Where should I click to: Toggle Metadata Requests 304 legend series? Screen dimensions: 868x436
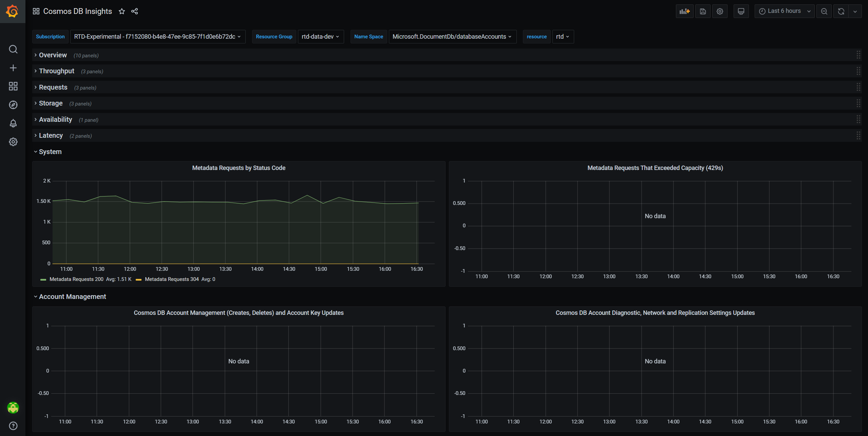[x=172, y=279]
